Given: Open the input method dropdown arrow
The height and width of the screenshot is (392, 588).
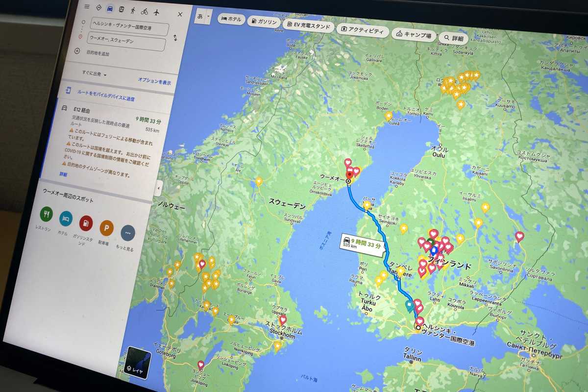Looking at the screenshot, I should [x=209, y=16].
